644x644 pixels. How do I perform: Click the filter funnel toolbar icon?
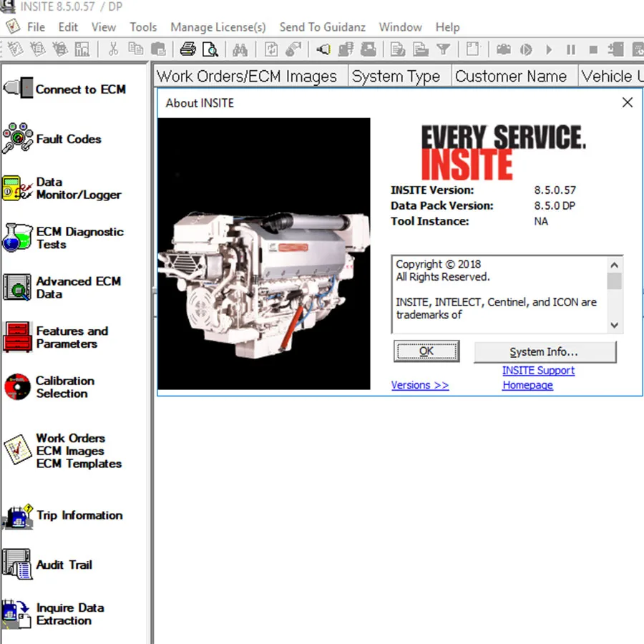click(443, 49)
